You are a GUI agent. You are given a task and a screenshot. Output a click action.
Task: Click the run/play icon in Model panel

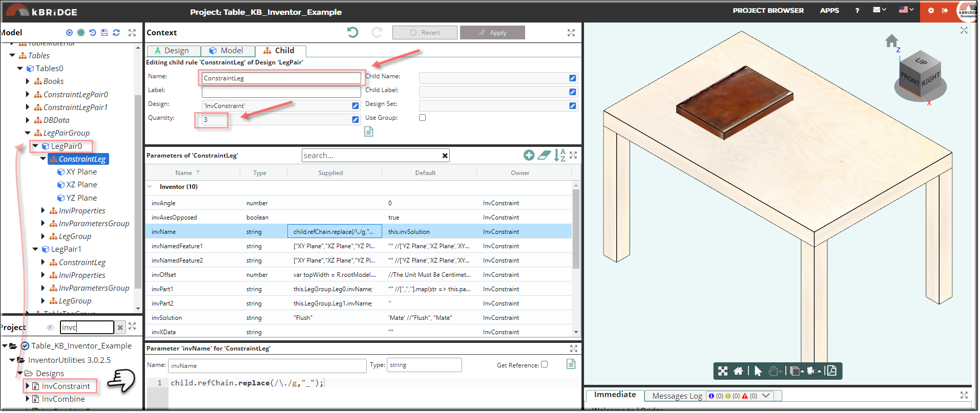(69, 32)
